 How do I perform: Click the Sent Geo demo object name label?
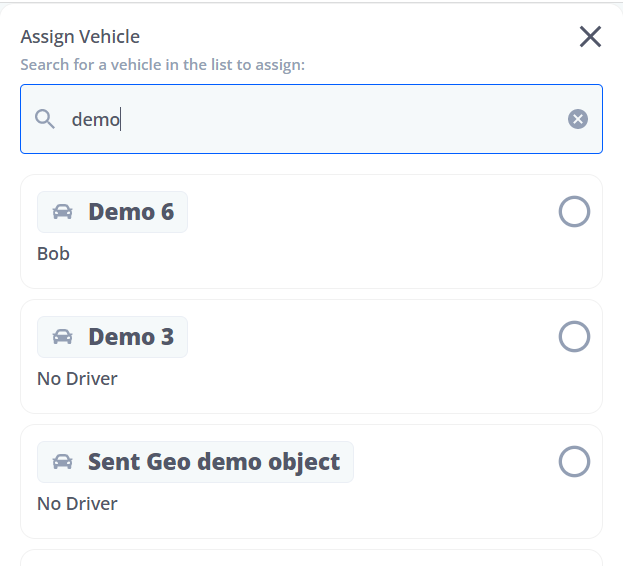[x=214, y=462]
